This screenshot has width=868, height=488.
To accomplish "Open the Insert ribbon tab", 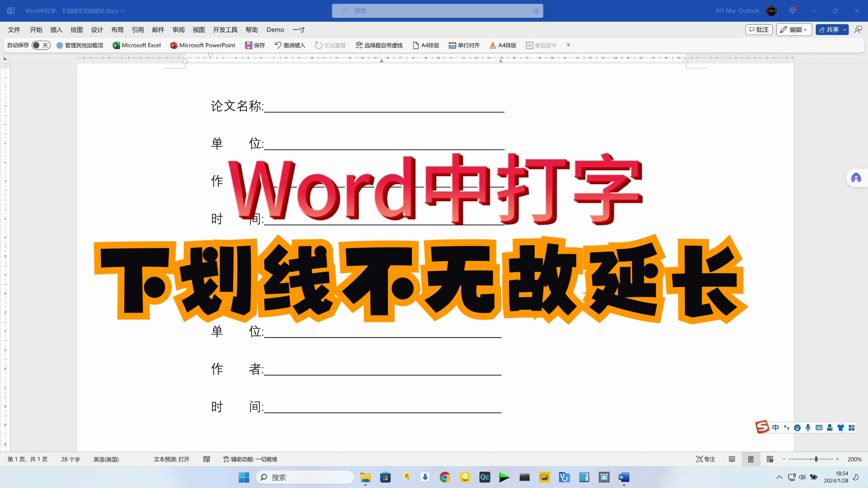I will (x=56, y=30).
